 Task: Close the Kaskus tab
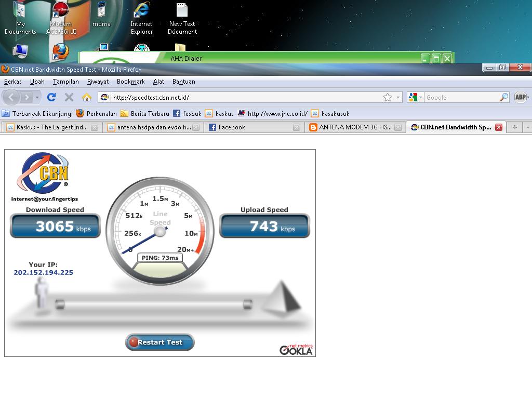(x=95, y=127)
